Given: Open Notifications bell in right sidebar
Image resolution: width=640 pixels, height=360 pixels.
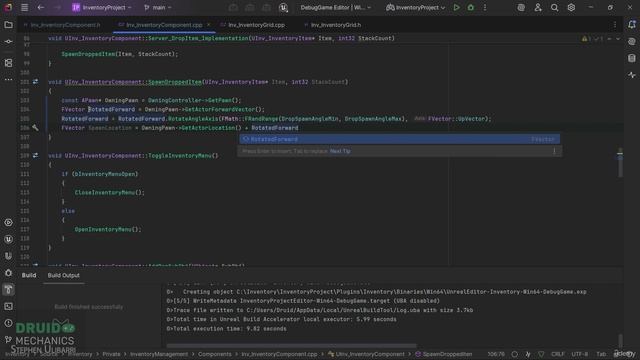Looking at the screenshot, I should (x=632, y=24).
